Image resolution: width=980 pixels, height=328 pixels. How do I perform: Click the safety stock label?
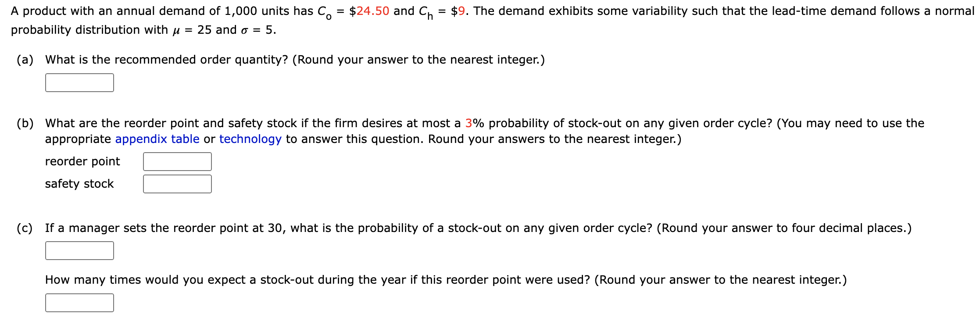coord(79,184)
